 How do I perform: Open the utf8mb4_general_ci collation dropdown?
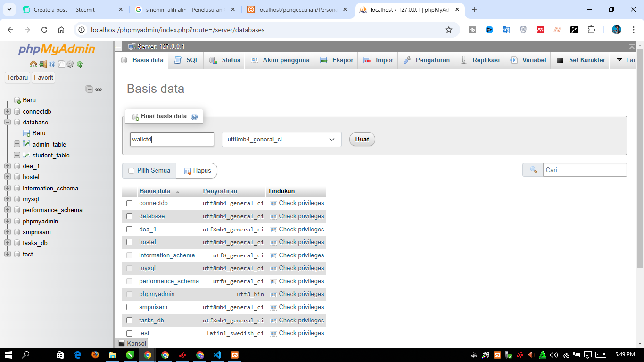coord(281,140)
